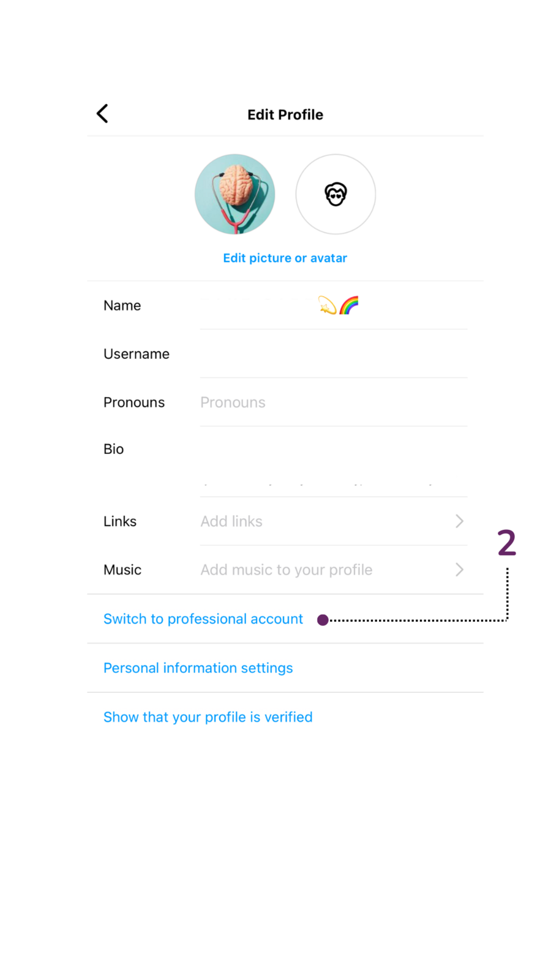Tap the Bio text field
Viewport: 551px width, 980px height.
[x=334, y=462]
